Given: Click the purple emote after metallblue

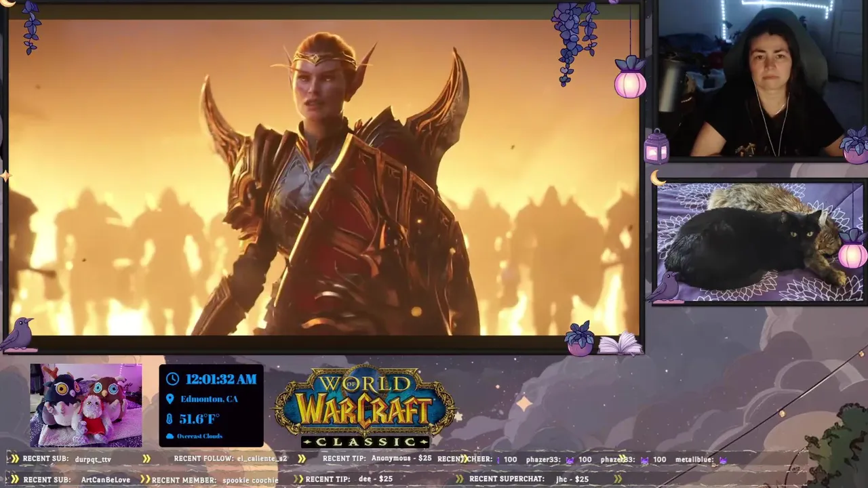Looking at the screenshot, I should point(723,460).
